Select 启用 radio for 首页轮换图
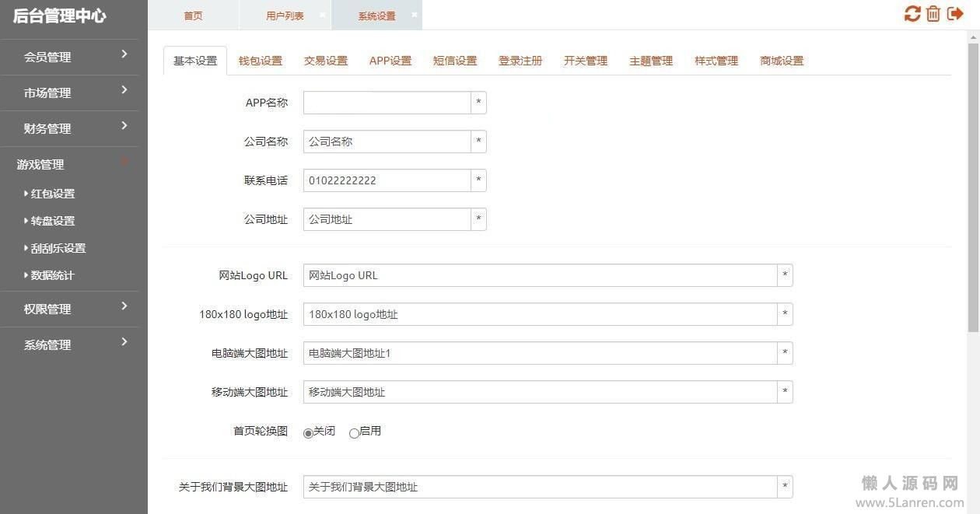The image size is (980, 514). click(354, 433)
